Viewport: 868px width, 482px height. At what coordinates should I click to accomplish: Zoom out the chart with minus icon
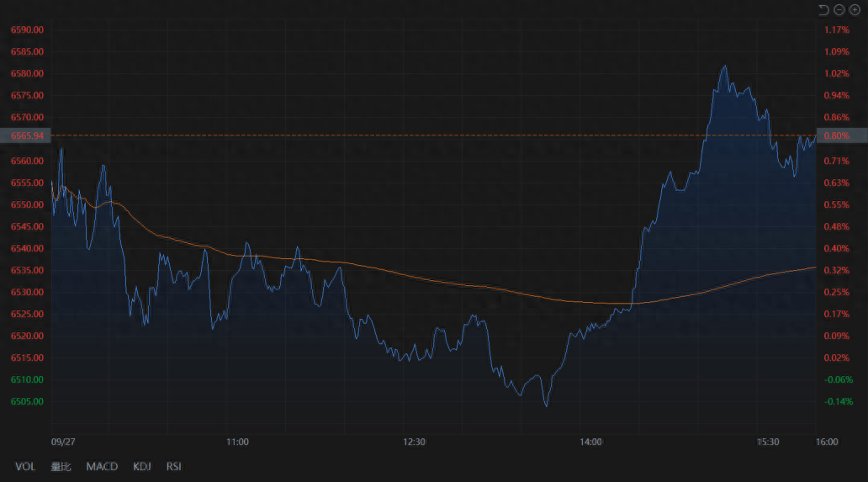tap(839, 9)
